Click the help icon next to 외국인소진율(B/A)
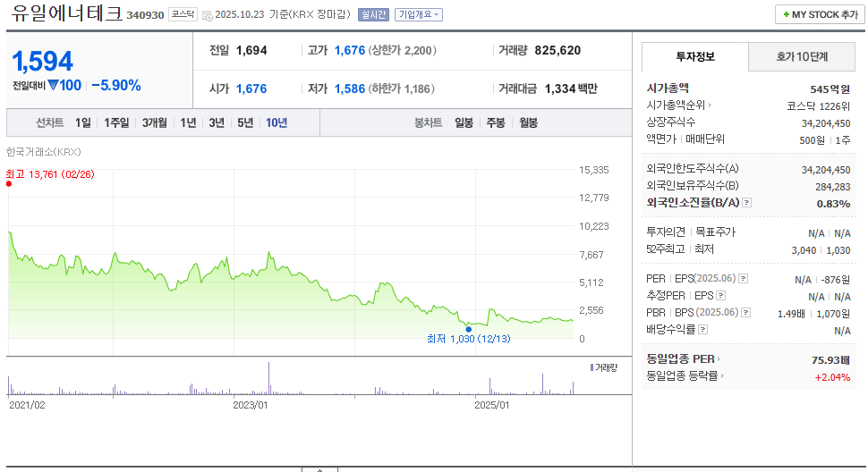 pyautogui.click(x=747, y=203)
